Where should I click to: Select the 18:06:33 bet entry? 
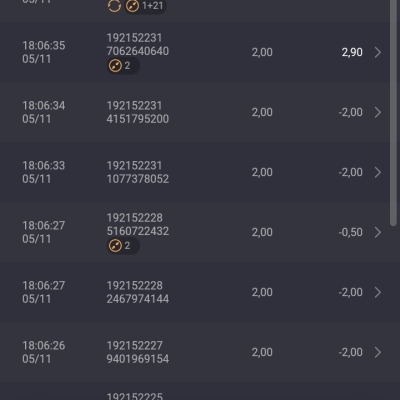tap(194, 172)
